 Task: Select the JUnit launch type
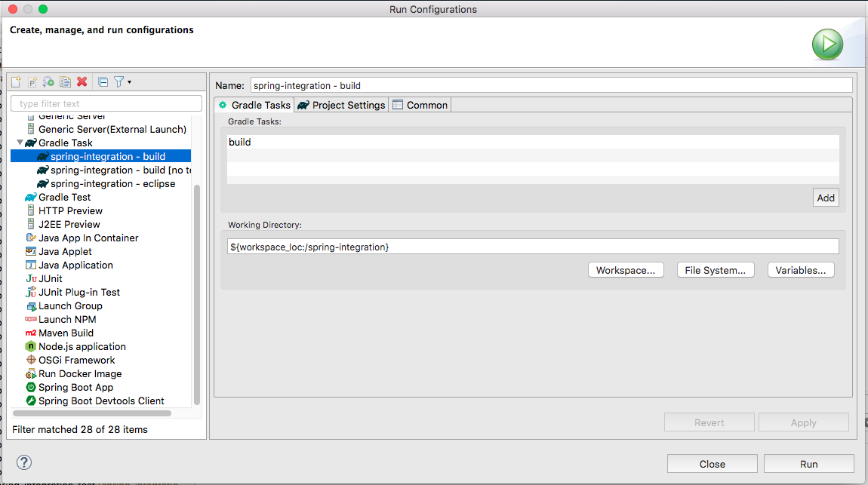click(51, 279)
